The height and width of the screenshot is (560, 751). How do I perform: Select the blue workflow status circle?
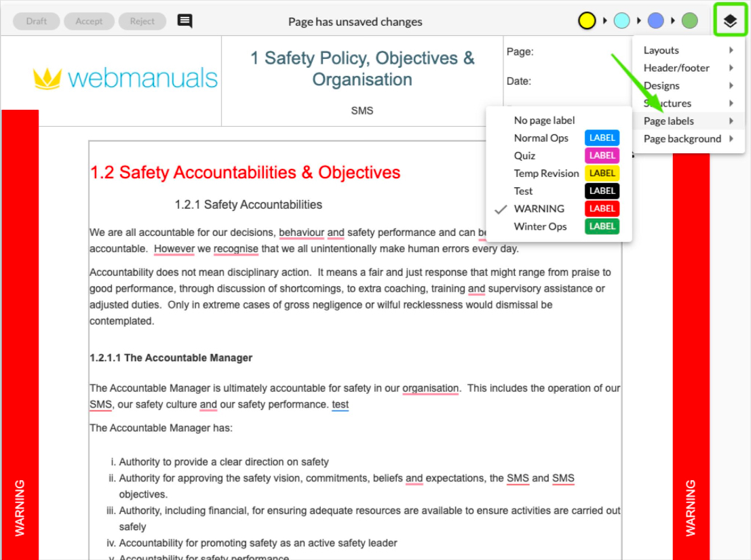pos(656,20)
